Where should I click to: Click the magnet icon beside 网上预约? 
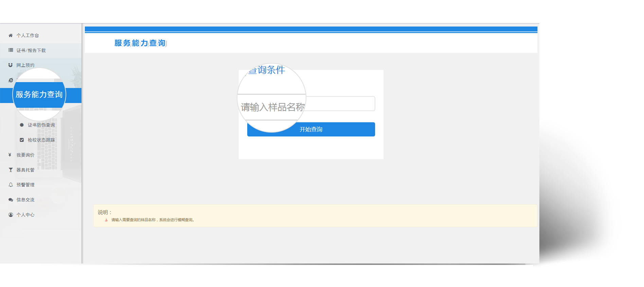(x=11, y=65)
